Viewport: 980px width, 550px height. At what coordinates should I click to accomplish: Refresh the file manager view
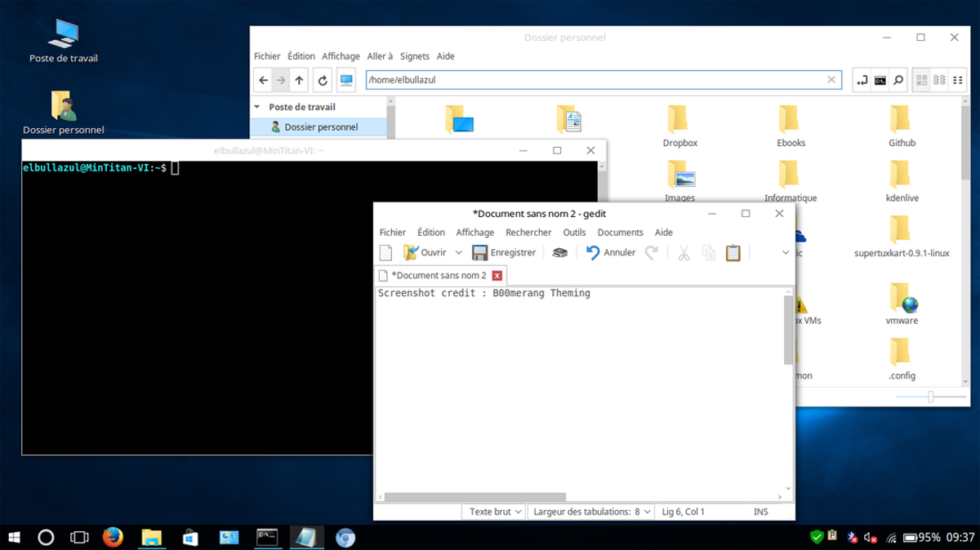click(321, 80)
